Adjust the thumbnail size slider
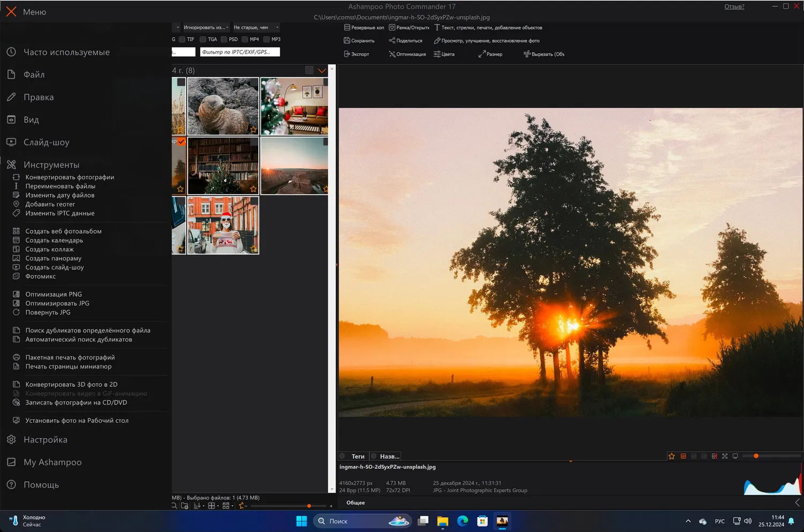804x532 pixels. point(309,506)
